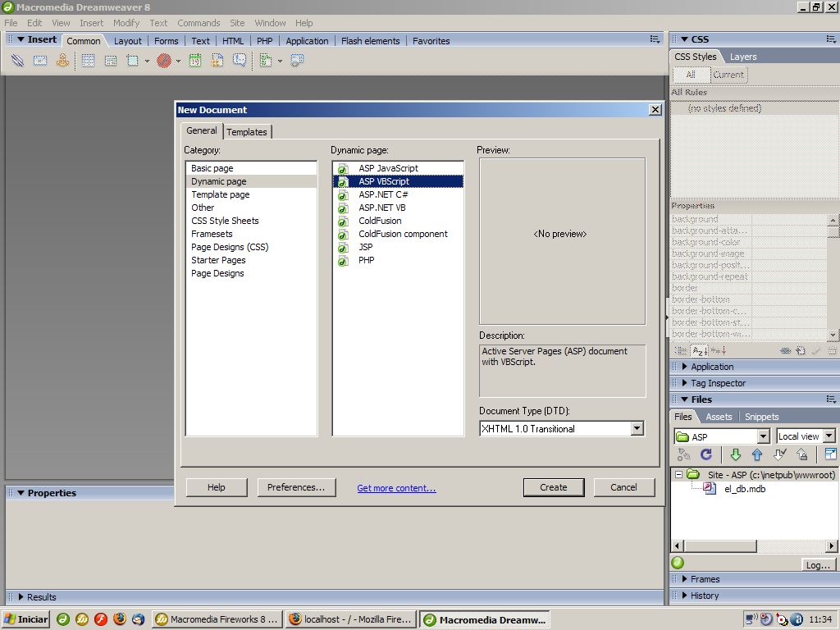Click the Files panel horizontal scrollbar
Image resolution: width=840 pixels, height=630 pixels.
[755, 546]
